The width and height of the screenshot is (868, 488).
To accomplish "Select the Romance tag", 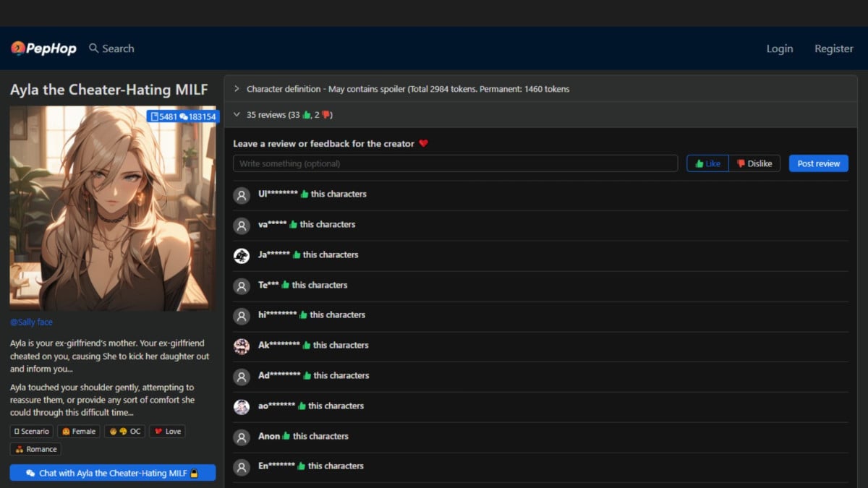I will (35, 449).
